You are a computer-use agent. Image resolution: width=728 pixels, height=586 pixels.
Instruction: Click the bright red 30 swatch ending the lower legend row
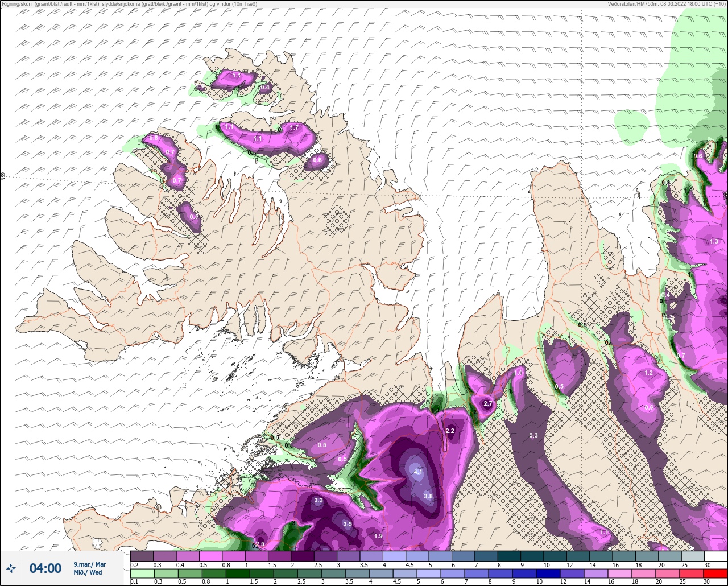pyautogui.click(x=715, y=573)
